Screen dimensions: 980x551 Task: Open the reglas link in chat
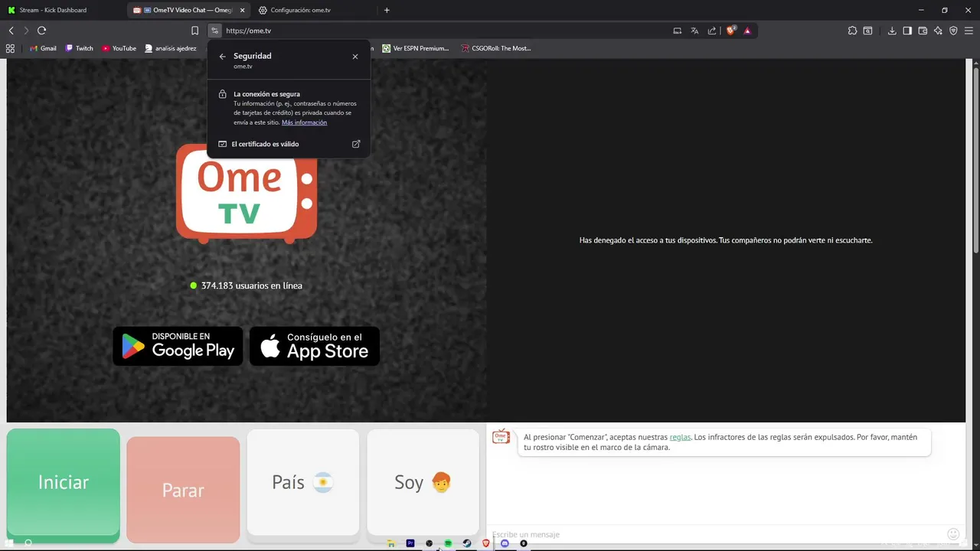coord(680,437)
